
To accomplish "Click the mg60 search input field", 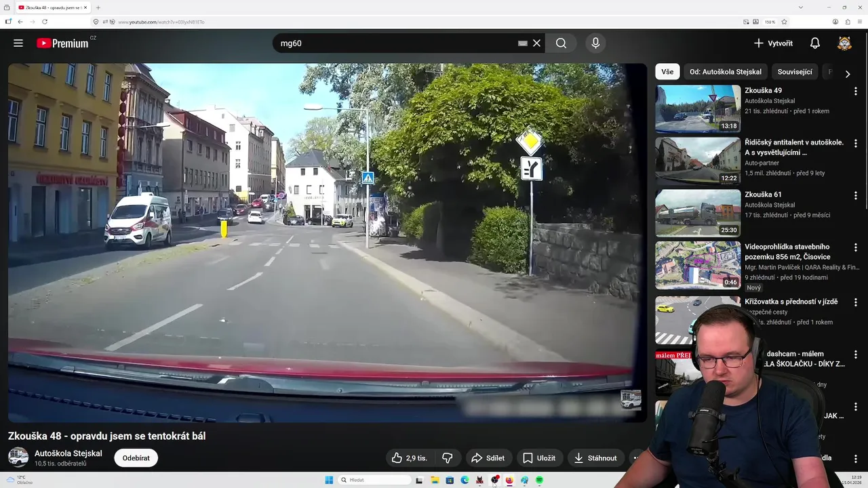I will (x=397, y=43).
